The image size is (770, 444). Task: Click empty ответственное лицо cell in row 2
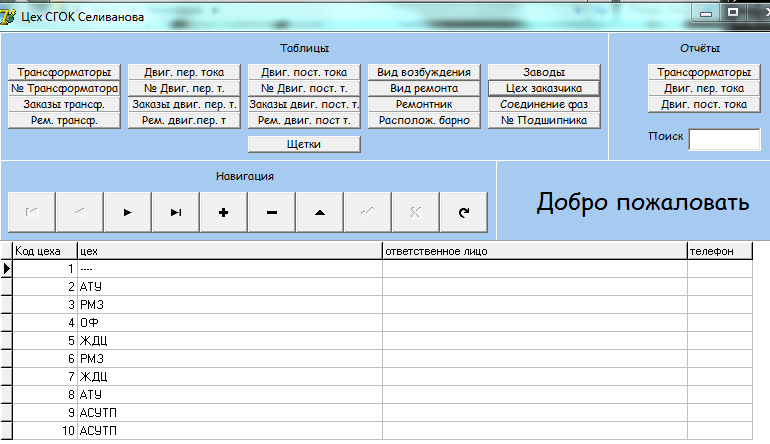[x=535, y=287]
